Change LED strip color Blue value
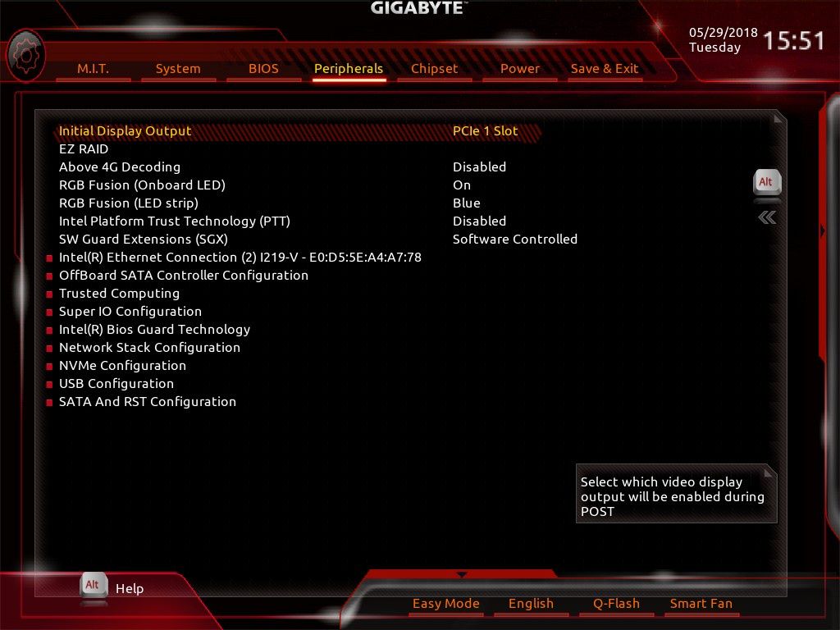This screenshot has width=840, height=630. 467,203
